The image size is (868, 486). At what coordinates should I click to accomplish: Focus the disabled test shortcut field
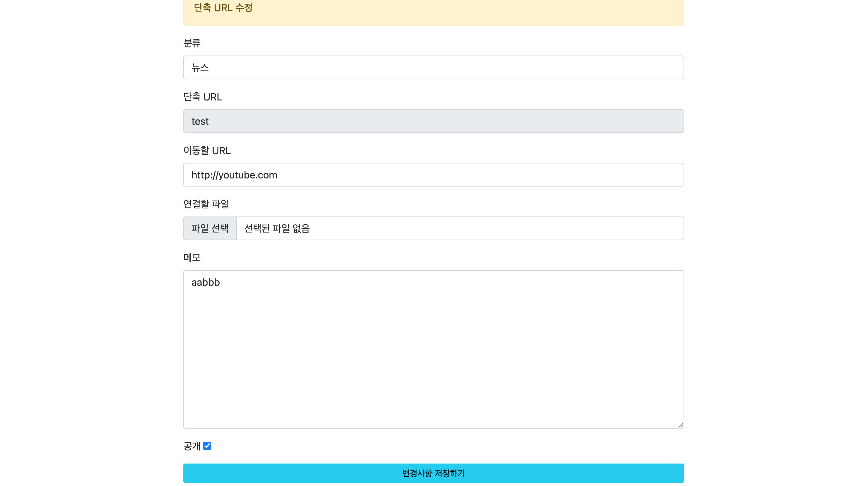(x=433, y=121)
